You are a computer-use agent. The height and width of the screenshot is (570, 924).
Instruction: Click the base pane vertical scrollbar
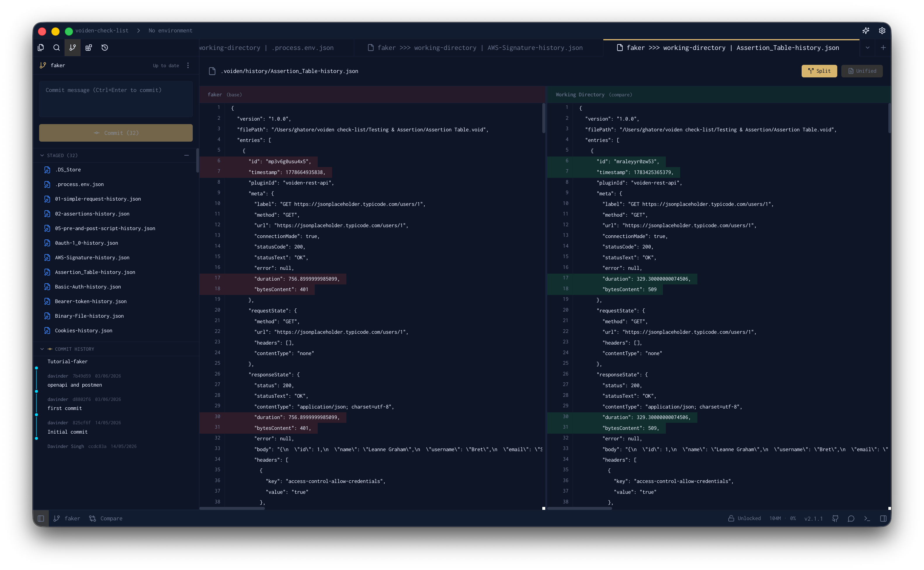pyautogui.click(x=543, y=118)
